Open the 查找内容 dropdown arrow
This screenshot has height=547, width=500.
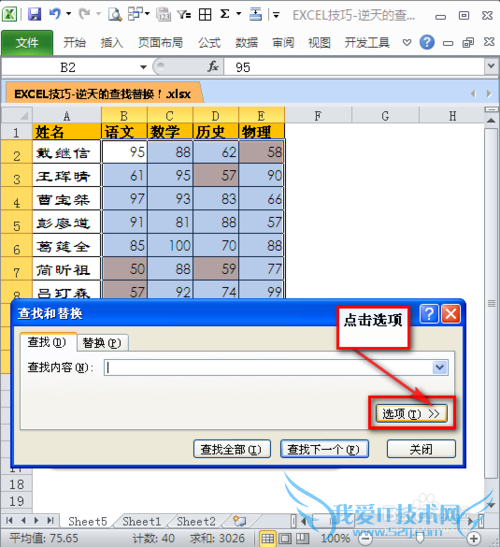[x=440, y=368]
